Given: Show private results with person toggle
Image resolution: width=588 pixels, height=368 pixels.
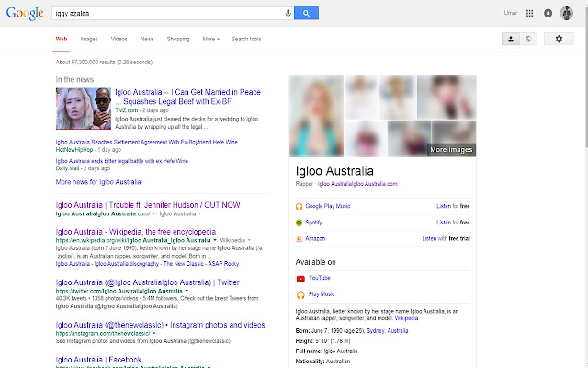Looking at the screenshot, I should click(511, 39).
